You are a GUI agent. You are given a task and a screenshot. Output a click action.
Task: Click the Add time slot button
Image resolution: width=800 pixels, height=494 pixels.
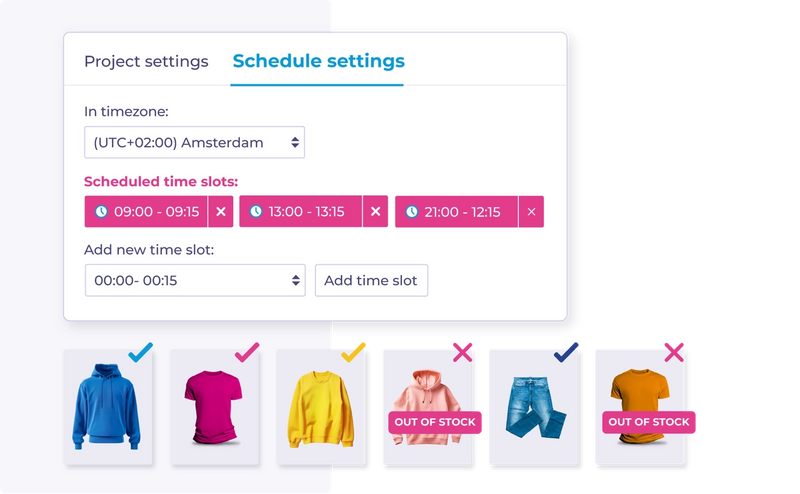[x=371, y=280]
